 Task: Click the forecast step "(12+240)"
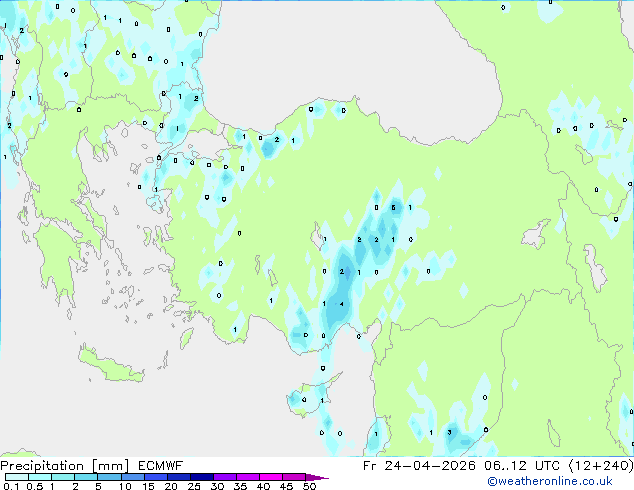coord(601,466)
